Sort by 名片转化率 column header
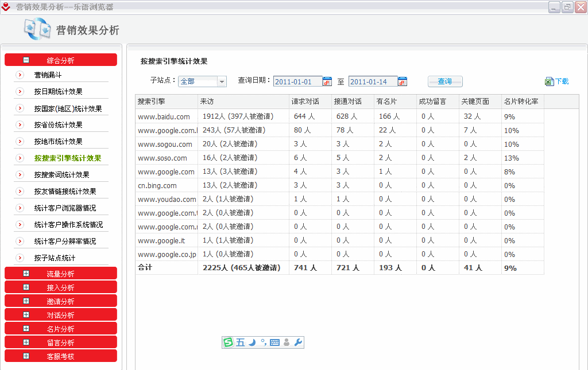 pyautogui.click(x=523, y=102)
